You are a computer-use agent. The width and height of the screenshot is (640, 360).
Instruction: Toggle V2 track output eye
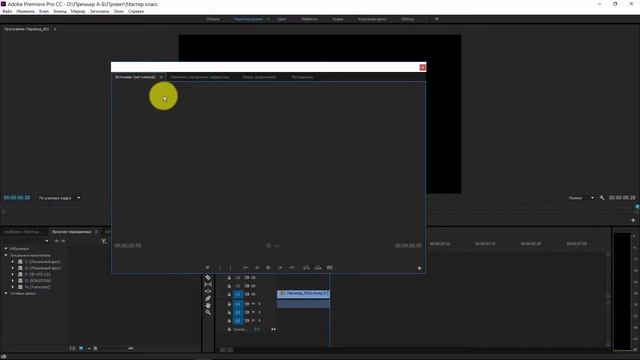coord(253,286)
